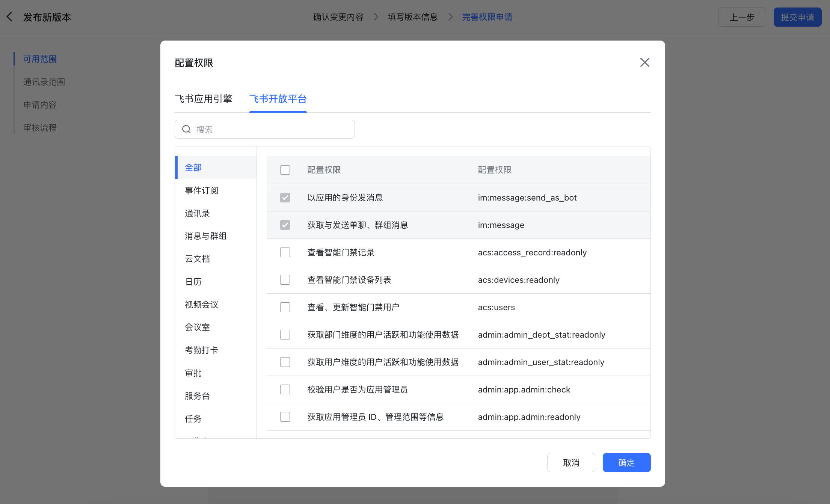Select the 消息与群组 category
Image resolution: width=830 pixels, height=504 pixels.
pyautogui.click(x=216, y=236)
